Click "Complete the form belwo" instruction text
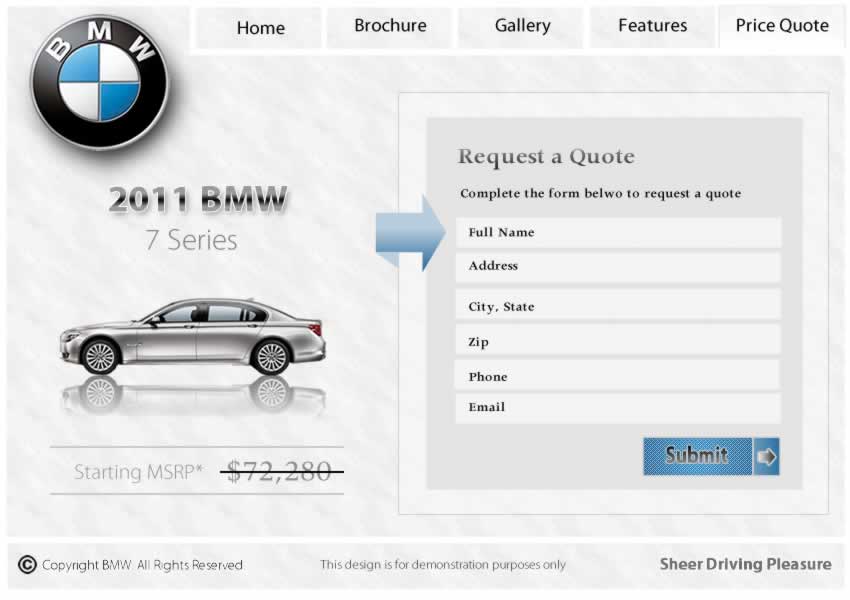The image size is (850, 600). coord(600,193)
